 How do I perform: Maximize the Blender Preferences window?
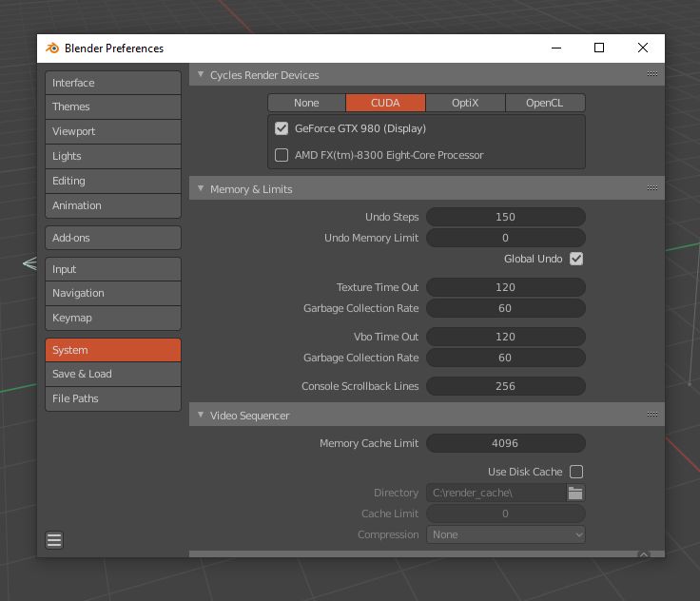click(x=599, y=48)
